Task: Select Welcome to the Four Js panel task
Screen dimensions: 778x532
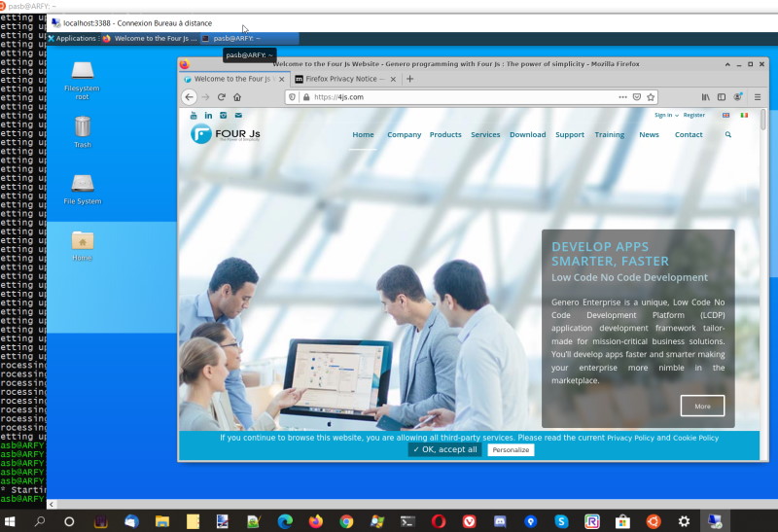Action: (150, 38)
